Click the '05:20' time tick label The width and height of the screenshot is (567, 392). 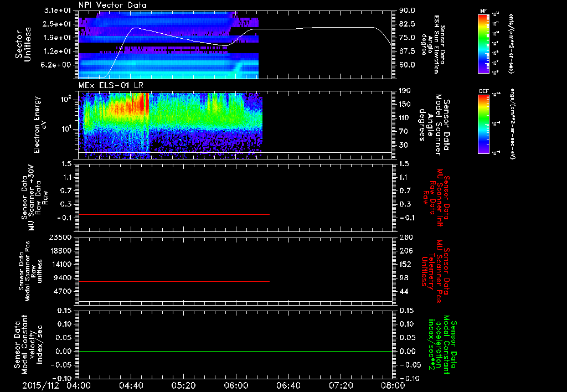point(183,385)
